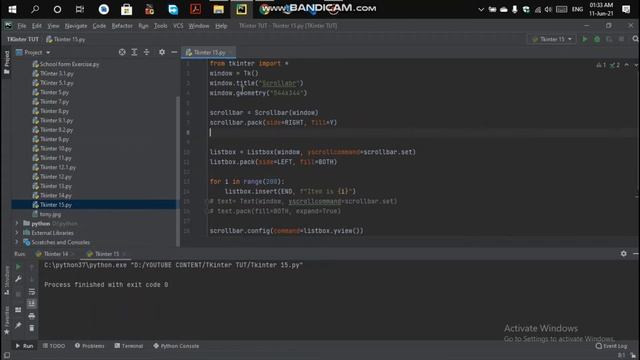Open run configuration wrench icon
This screenshot has height=360, width=640.
pyautogui.click(x=18, y=279)
